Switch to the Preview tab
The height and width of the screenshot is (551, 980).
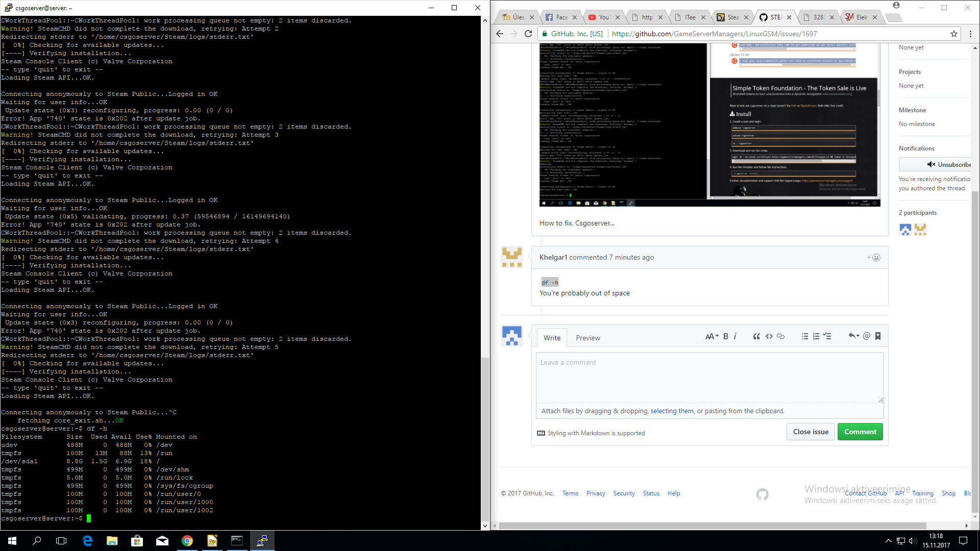pos(587,337)
